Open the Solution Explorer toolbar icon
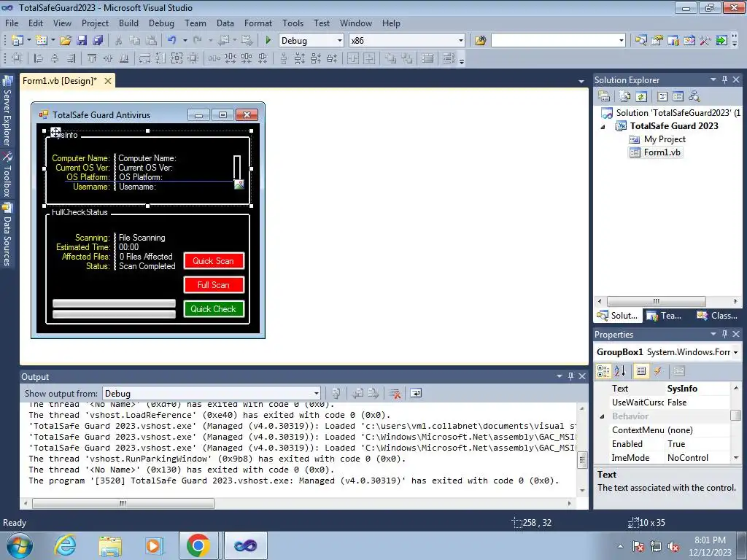 pos(640,41)
